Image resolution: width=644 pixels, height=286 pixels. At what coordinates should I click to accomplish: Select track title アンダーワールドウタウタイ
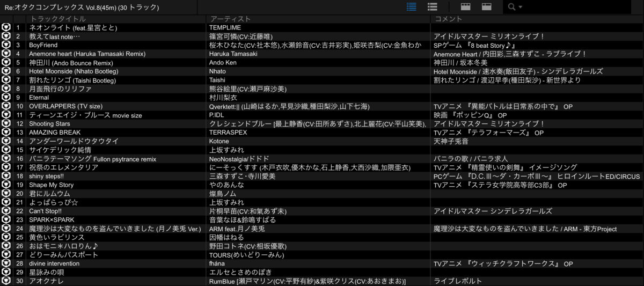74,141
